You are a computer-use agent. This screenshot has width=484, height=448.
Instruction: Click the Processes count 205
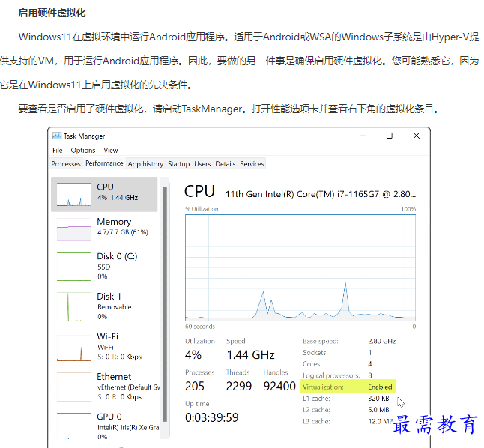click(x=195, y=386)
